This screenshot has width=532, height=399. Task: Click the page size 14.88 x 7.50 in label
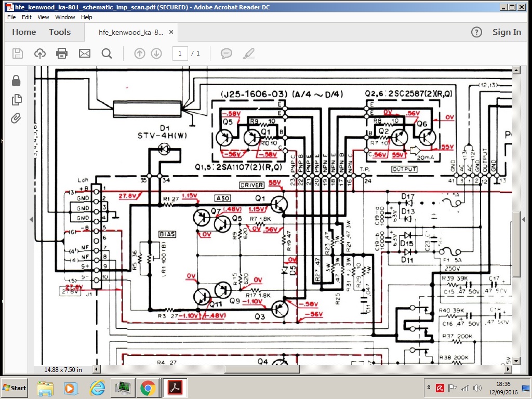click(63, 369)
